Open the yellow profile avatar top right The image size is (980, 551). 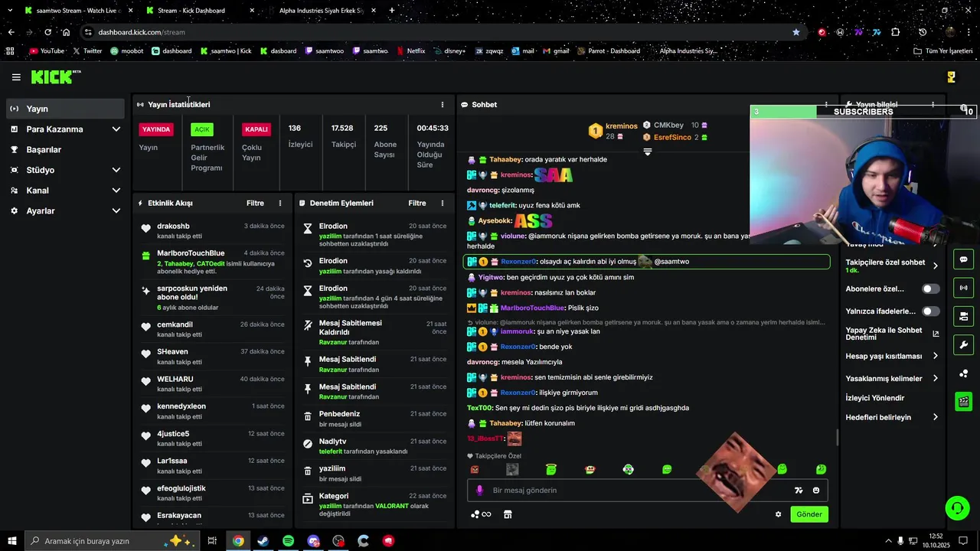click(x=951, y=77)
